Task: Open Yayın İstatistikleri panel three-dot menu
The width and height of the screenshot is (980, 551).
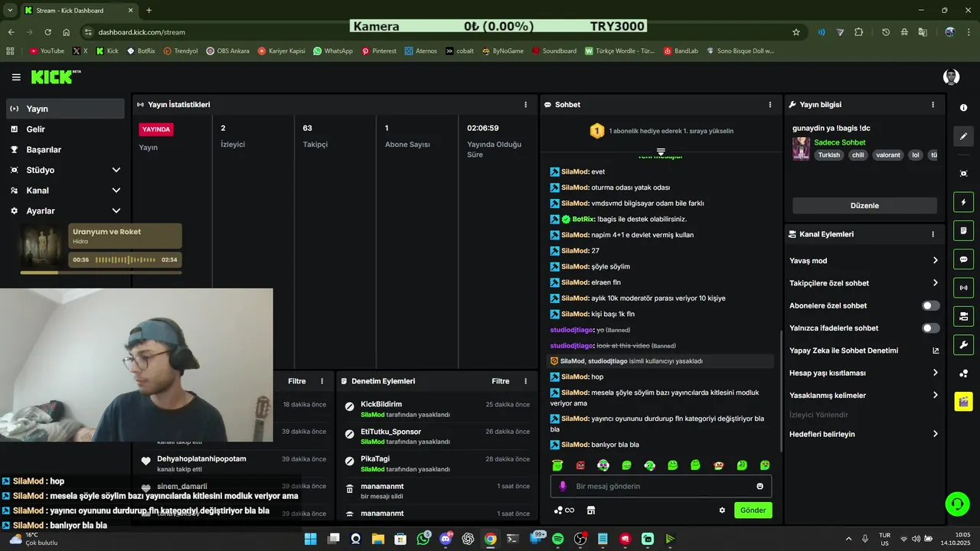Action: pos(525,105)
